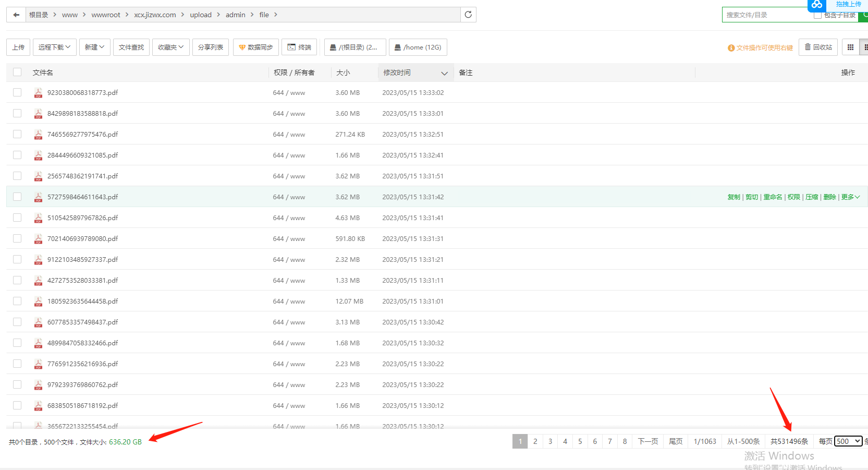Open 文件查找 file search
This screenshot has height=470, width=868.
coord(131,47)
